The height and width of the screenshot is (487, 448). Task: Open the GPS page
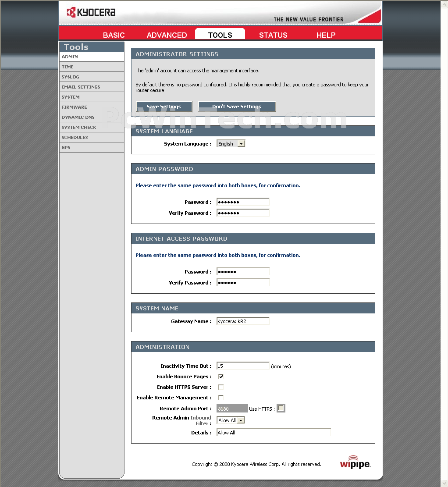pyautogui.click(x=92, y=148)
